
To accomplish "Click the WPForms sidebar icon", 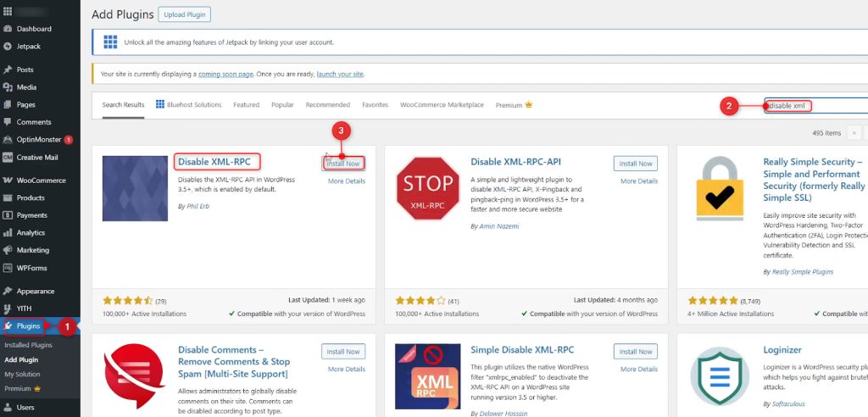I will (x=7, y=268).
